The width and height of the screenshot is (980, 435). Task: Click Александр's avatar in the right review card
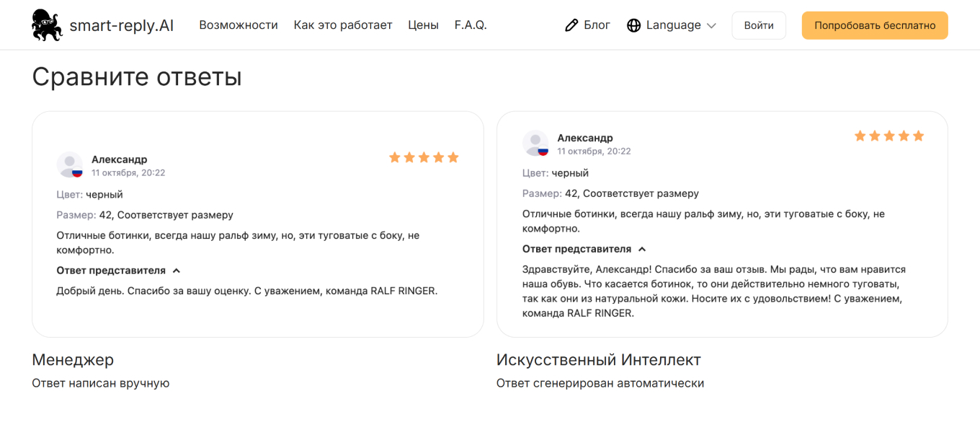tap(535, 144)
